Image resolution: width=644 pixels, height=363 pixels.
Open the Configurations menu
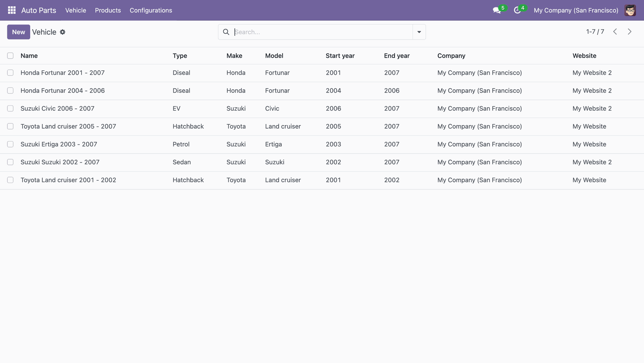(151, 10)
